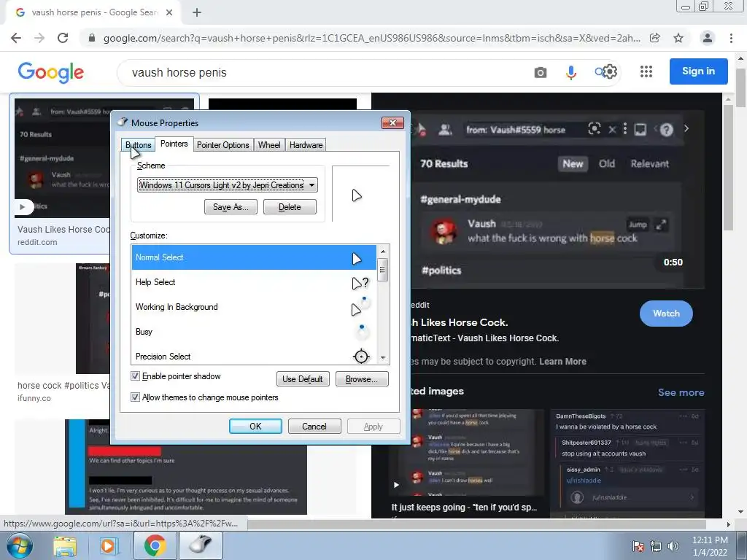
Task: Close Mouse Properties with the red X
Action: tap(392, 122)
